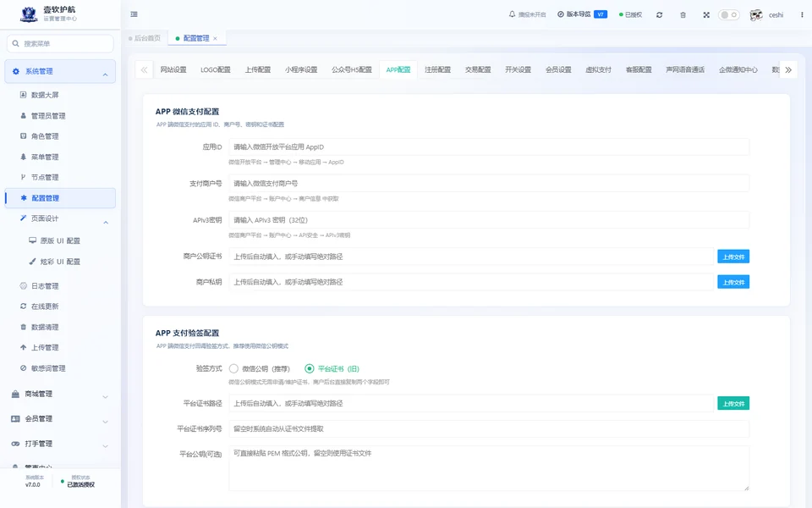The image size is (812, 508).
Task: Go to 管理员管理 in sidebar
Action: (x=48, y=116)
